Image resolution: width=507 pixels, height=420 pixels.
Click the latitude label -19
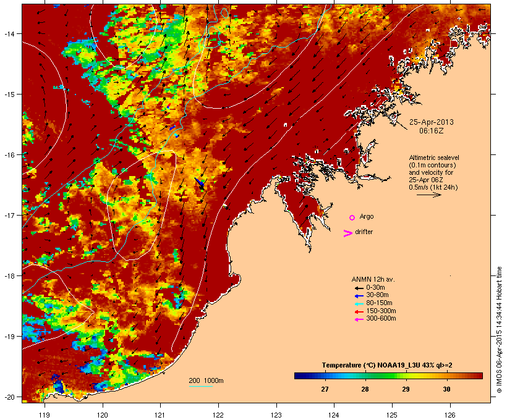tap(9, 337)
